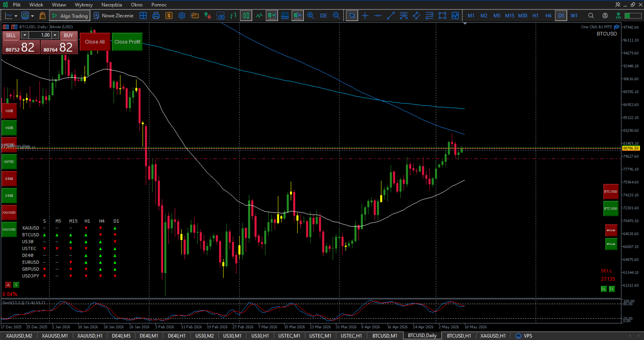Select the crosshair tool
The width and height of the screenshot is (644, 340).
coord(365,16)
